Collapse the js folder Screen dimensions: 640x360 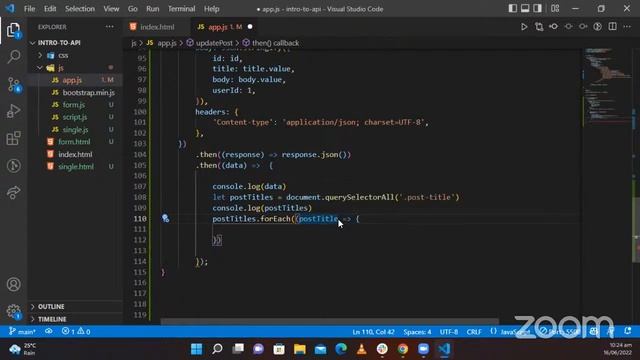pyautogui.click(x=60, y=68)
